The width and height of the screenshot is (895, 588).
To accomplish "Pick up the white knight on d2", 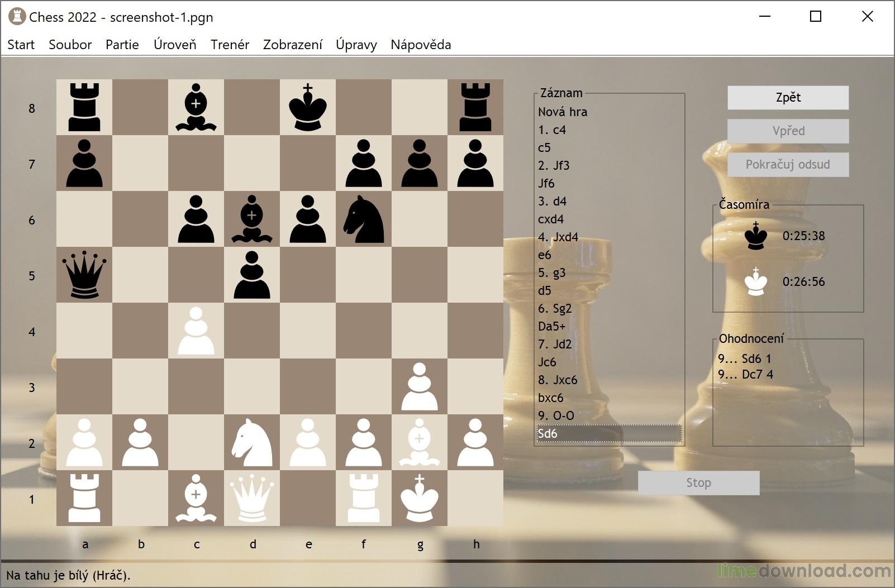I will (253, 443).
